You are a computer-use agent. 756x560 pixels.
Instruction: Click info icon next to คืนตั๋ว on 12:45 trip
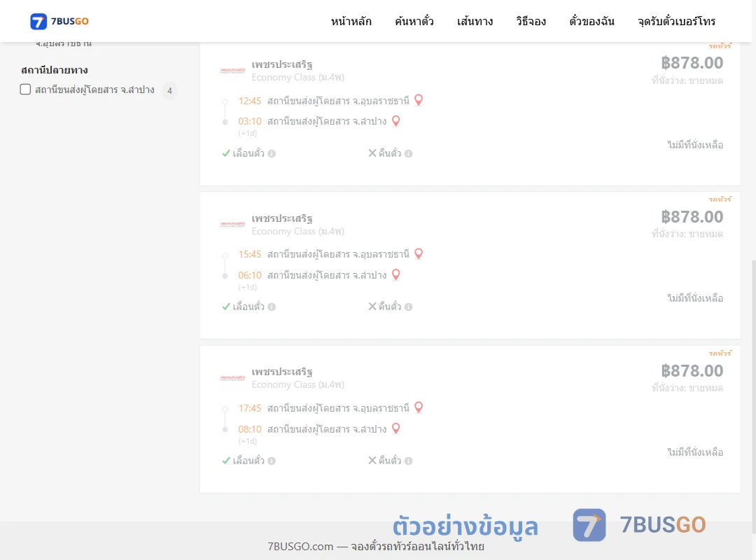point(408,153)
